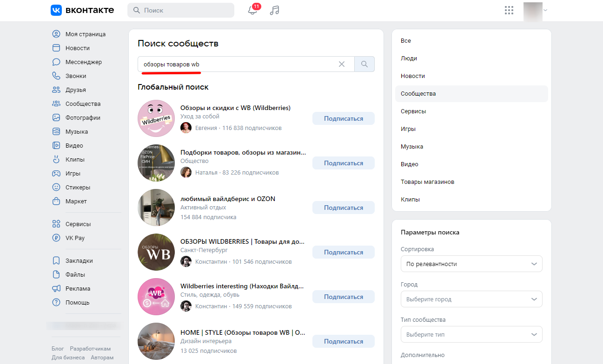Click the Моя страница profile icon
The image size is (603, 364).
pyautogui.click(x=56, y=34)
